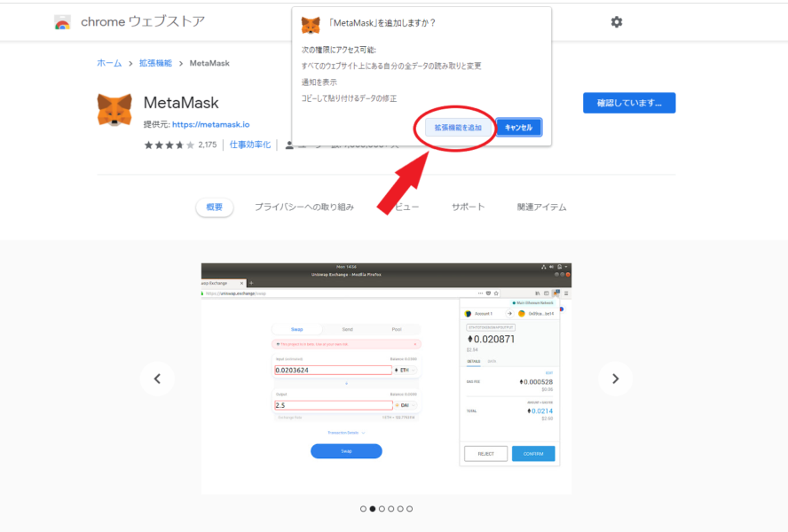Image resolution: width=788 pixels, height=532 pixels.
Task: Open the 拡張機能 breadcrumb link
Action: (155, 63)
